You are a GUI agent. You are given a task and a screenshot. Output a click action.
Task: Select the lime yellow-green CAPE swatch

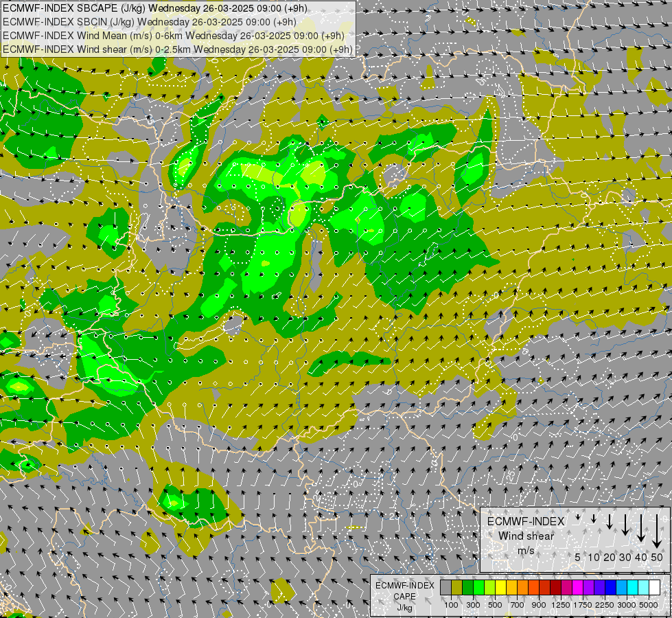(x=490, y=588)
